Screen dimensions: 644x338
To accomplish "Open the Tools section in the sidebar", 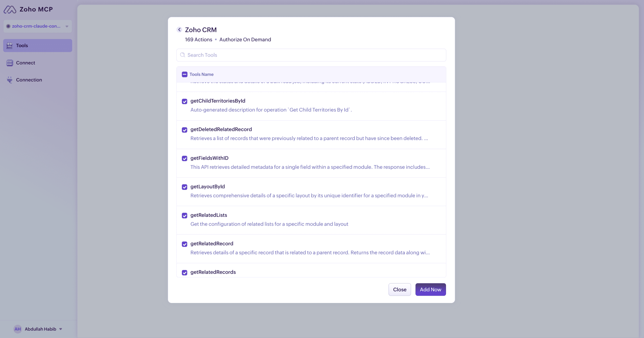I will pos(22,45).
